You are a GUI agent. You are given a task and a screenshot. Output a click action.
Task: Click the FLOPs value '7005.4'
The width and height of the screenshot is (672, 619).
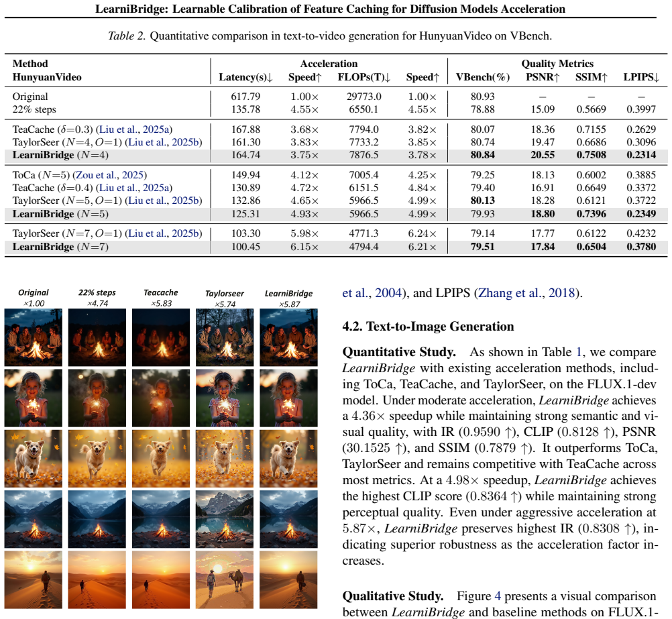(364, 175)
